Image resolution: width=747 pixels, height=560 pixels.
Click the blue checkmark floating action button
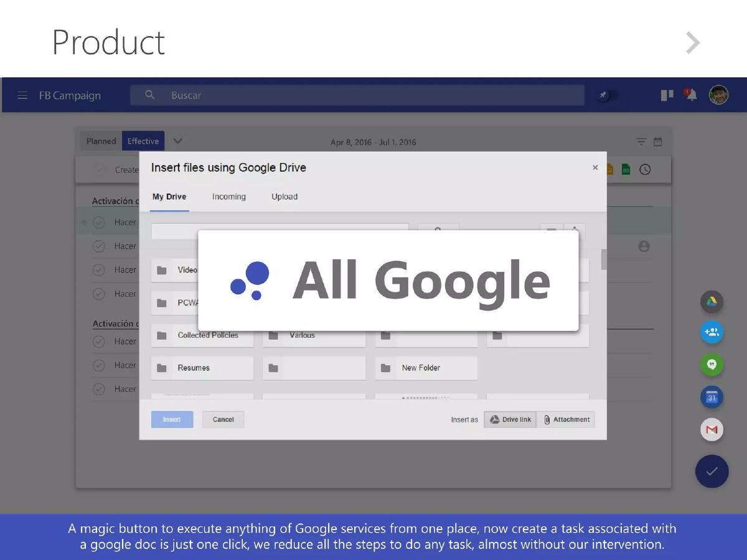tap(712, 471)
